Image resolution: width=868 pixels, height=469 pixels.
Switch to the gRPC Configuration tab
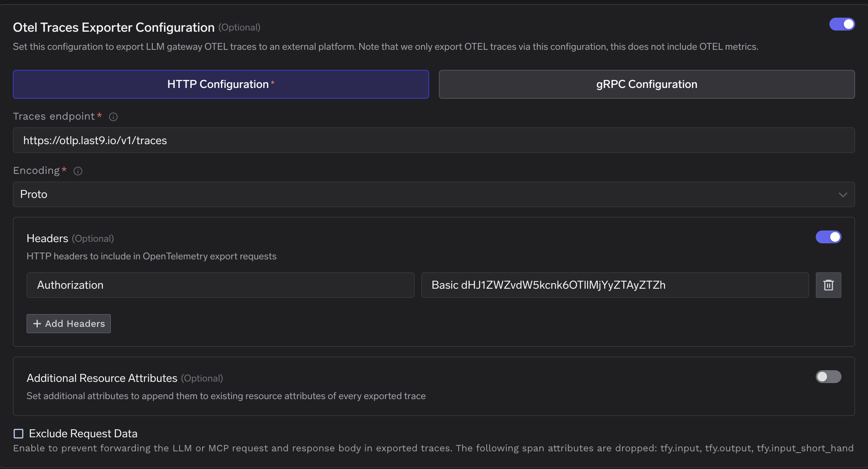pyautogui.click(x=646, y=84)
